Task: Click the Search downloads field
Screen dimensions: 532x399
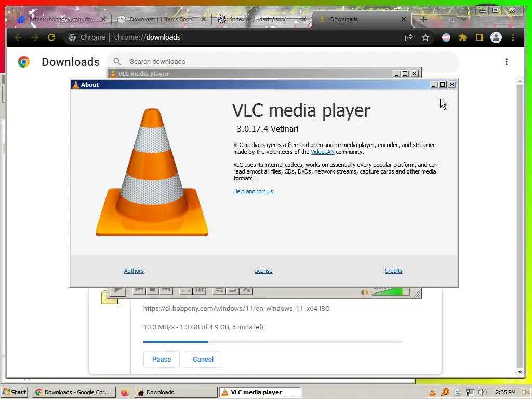Action: pyautogui.click(x=283, y=61)
